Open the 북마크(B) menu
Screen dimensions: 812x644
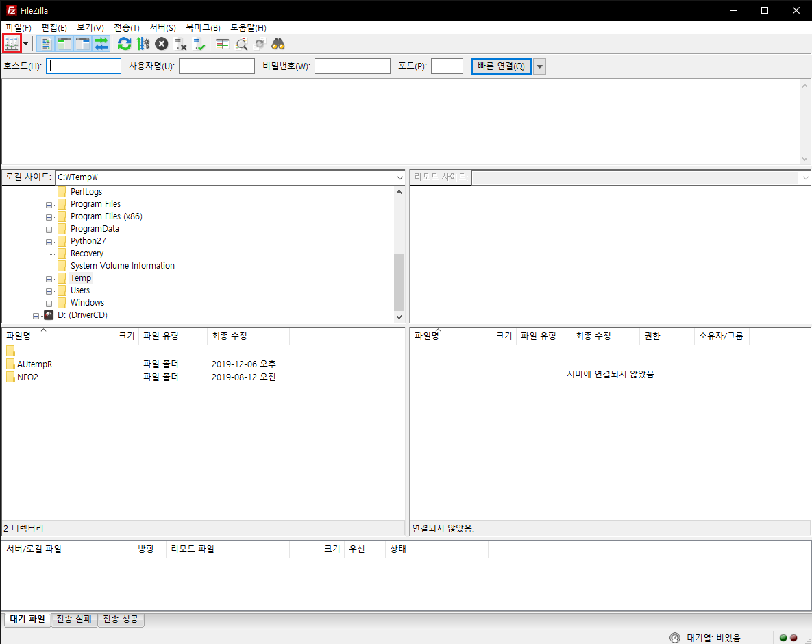point(203,27)
